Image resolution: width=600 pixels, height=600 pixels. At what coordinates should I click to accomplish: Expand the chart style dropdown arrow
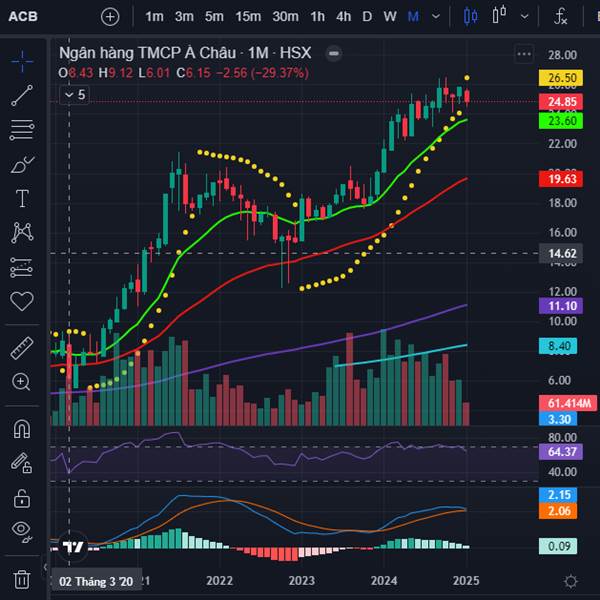point(525,17)
